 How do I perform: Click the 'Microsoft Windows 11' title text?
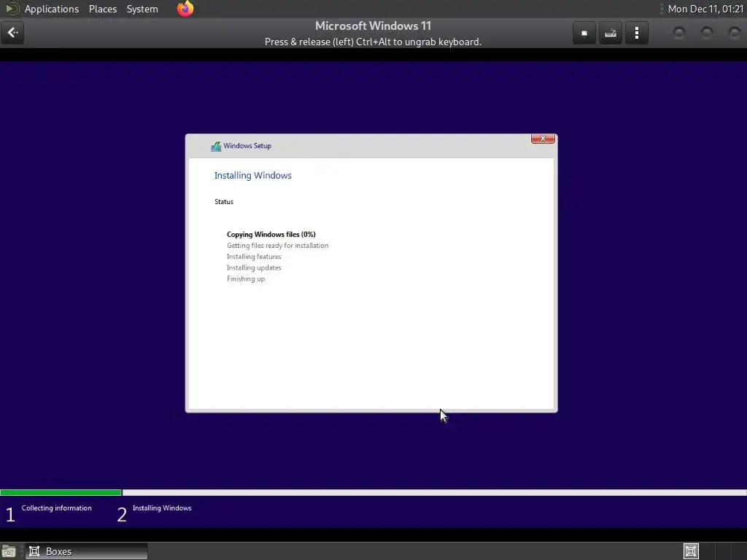(373, 26)
